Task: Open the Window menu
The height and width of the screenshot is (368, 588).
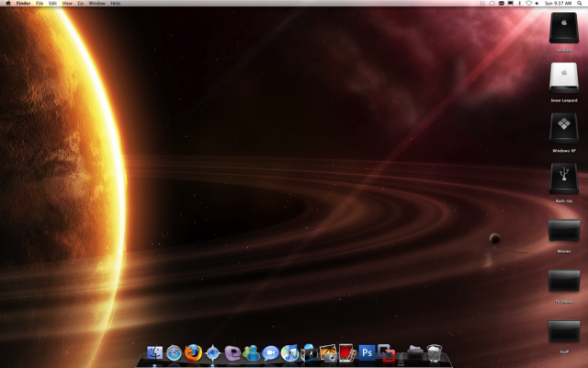Action: [x=97, y=4]
